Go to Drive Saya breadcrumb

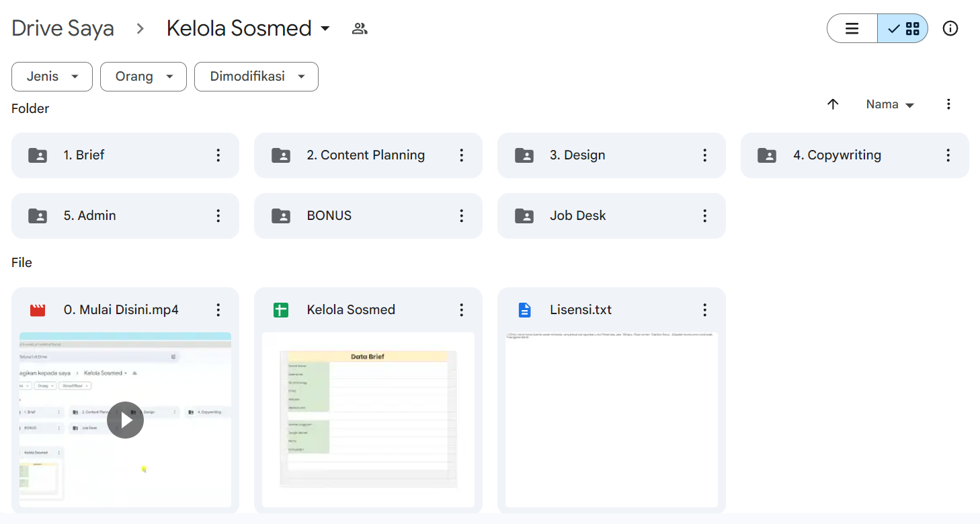pos(63,28)
